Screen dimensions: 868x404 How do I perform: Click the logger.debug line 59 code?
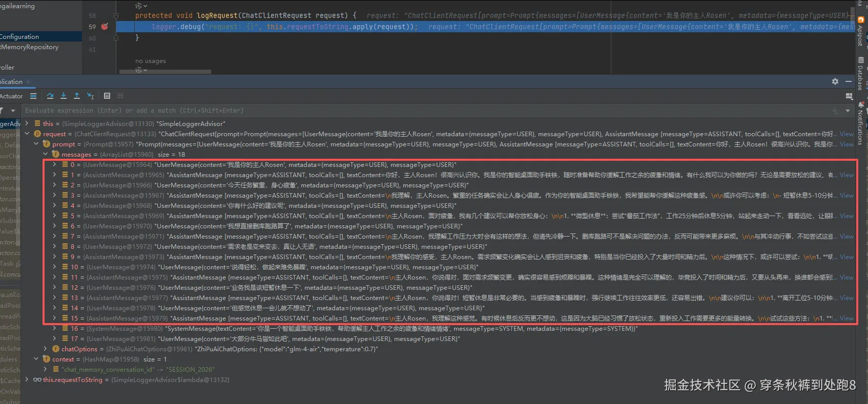click(x=285, y=27)
